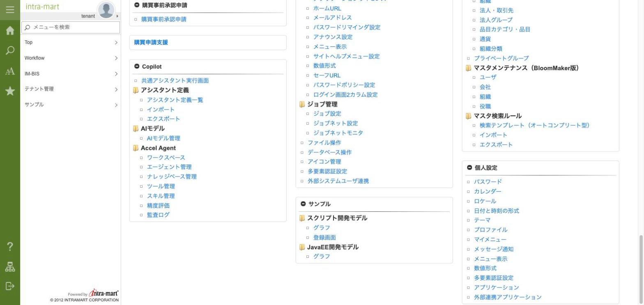Open the IM-BIS menu item
This screenshot has width=644, height=305.
71,74
